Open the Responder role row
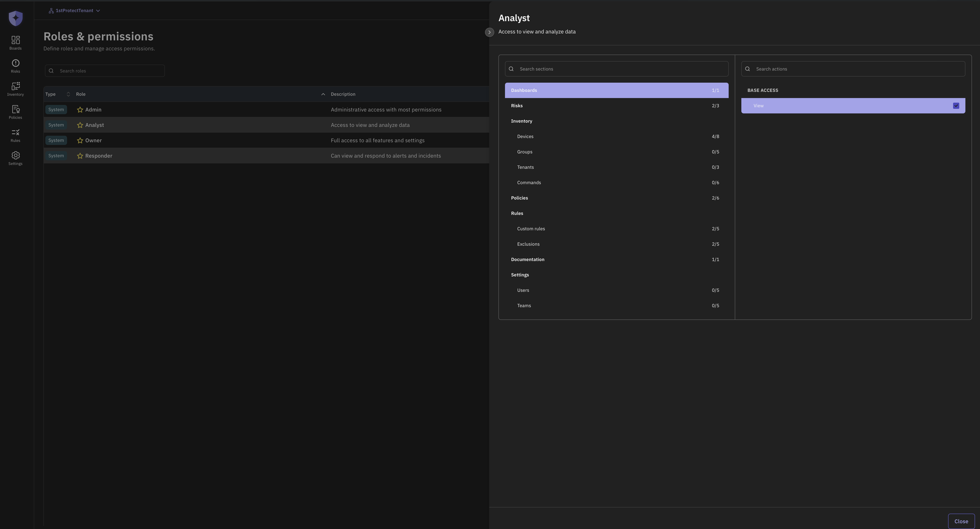This screenshot has width=980, height=529. pos(266,156)
